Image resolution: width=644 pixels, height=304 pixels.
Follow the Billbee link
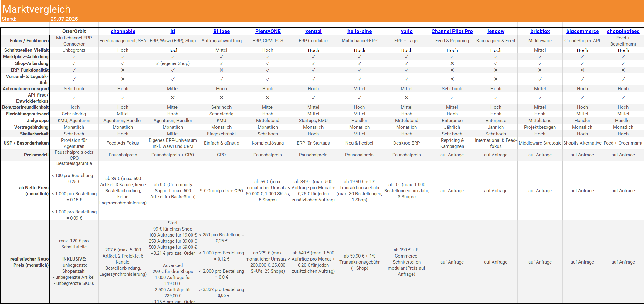(221, 31)
